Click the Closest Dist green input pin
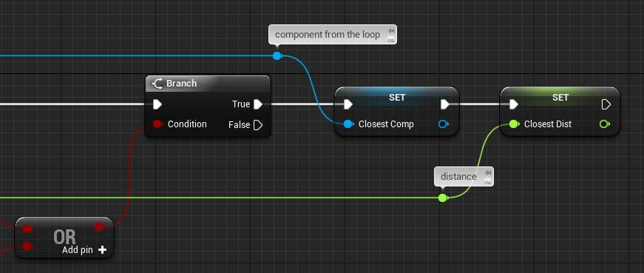Image resolution: width=644 pixels, height=273 pixels. tap(514, 124)
